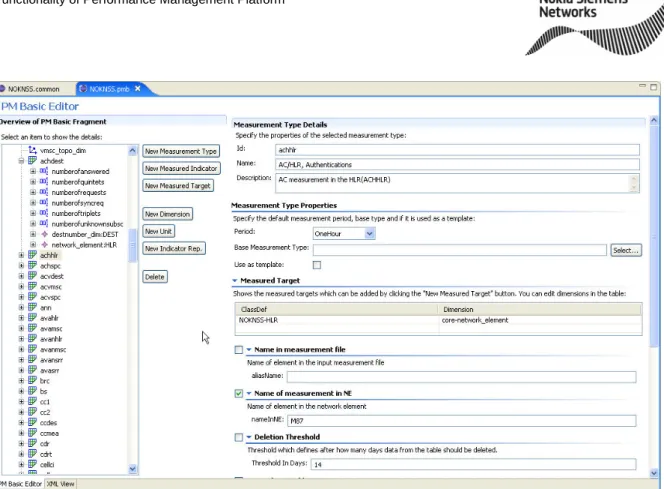This screenshot has width=664, height=489.
Task: Collapse the Measured Target section
Action: tap(235, 280)
